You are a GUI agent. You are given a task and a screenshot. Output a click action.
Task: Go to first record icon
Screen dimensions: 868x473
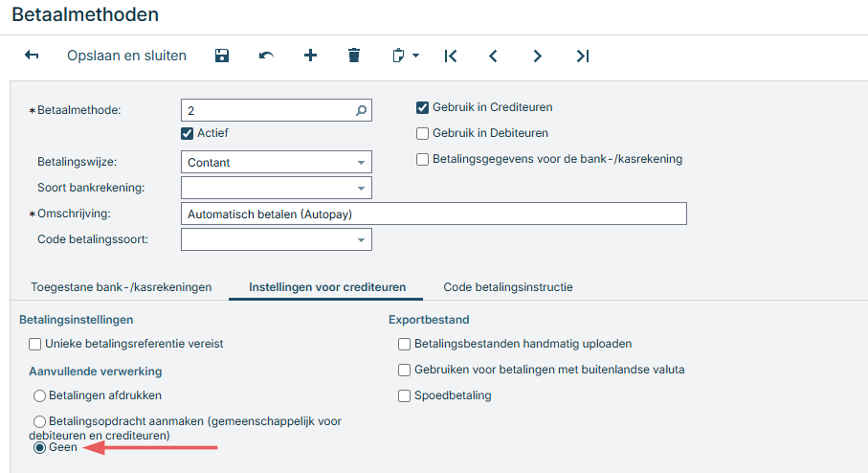pos(451,56)
